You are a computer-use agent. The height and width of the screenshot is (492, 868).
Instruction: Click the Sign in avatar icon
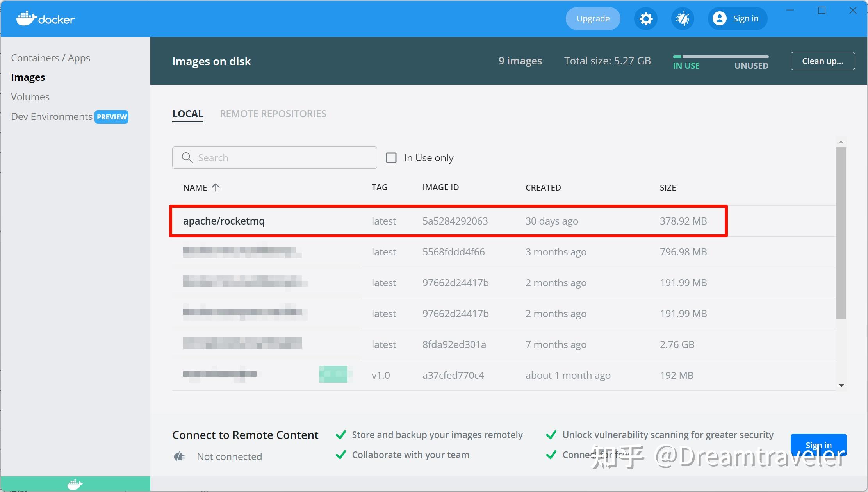click(719, 18)
